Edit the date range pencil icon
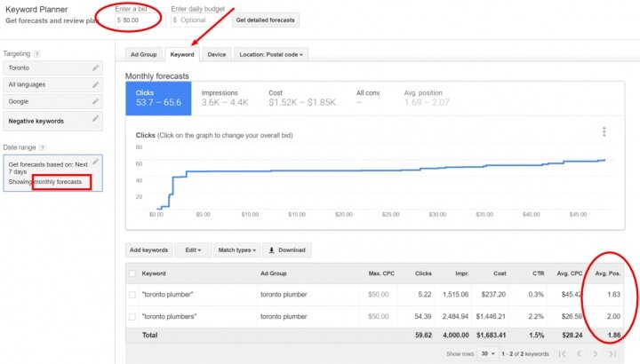The width and height of the screenshot is (640, 364). pos(95,162)
